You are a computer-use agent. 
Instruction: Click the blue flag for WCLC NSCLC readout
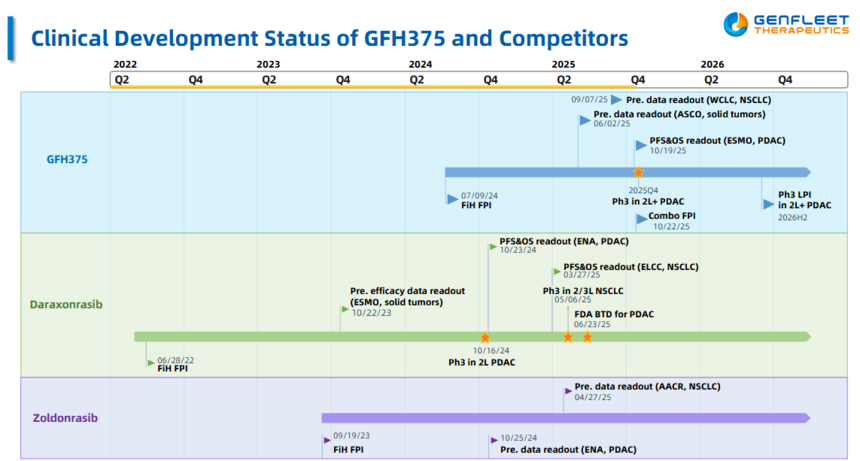pos(616,100)
